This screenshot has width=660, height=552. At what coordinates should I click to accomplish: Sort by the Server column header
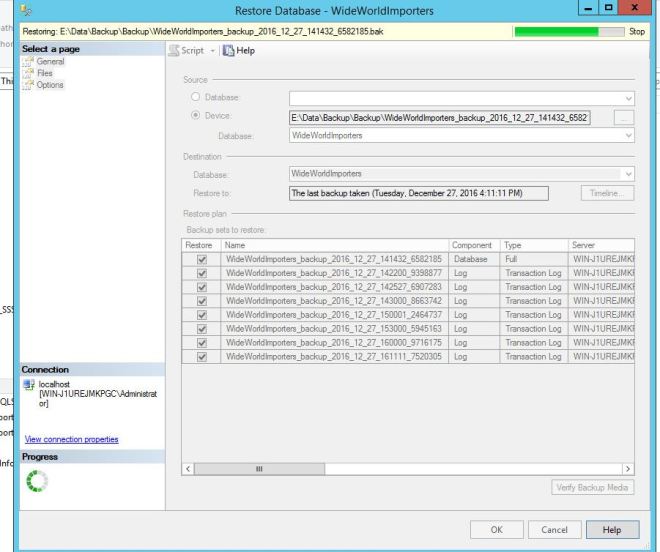click(x=601, y=245)
